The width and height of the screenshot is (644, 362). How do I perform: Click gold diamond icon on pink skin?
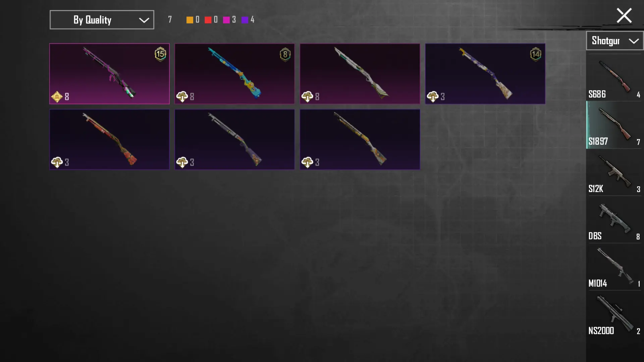tap(57, 97)
